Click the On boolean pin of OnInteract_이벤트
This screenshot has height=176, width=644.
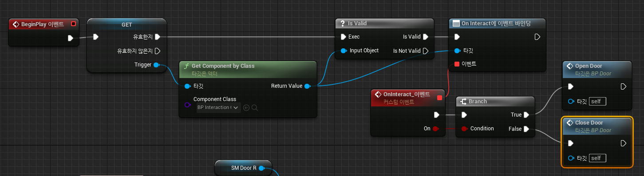click(435, 129)
